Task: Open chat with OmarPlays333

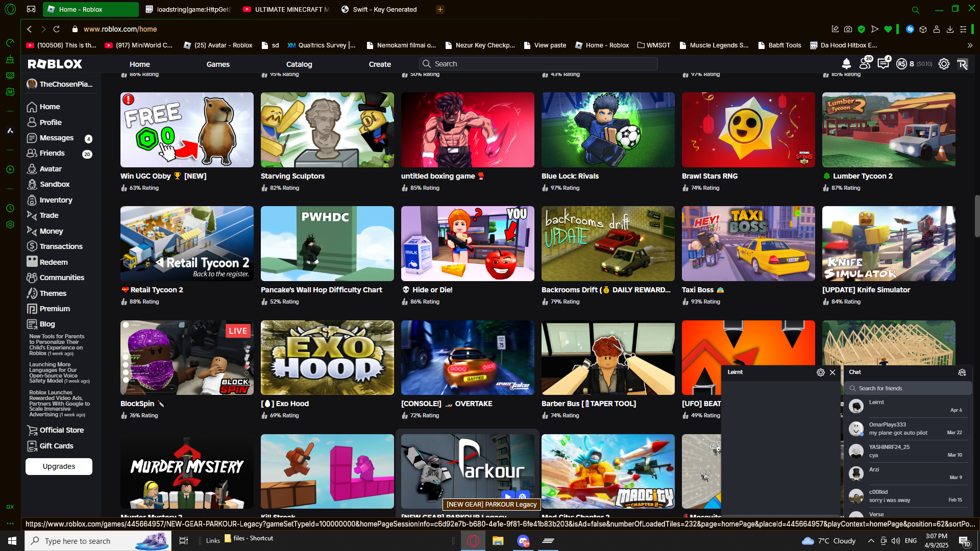Action: pyautogui.click(x=908, y=429)
